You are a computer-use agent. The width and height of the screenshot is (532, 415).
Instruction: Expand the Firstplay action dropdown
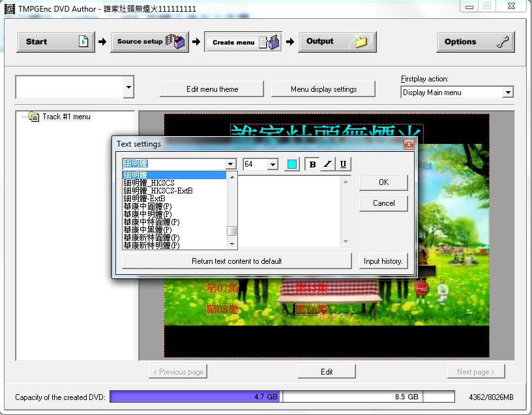click(x=508, y=93)
